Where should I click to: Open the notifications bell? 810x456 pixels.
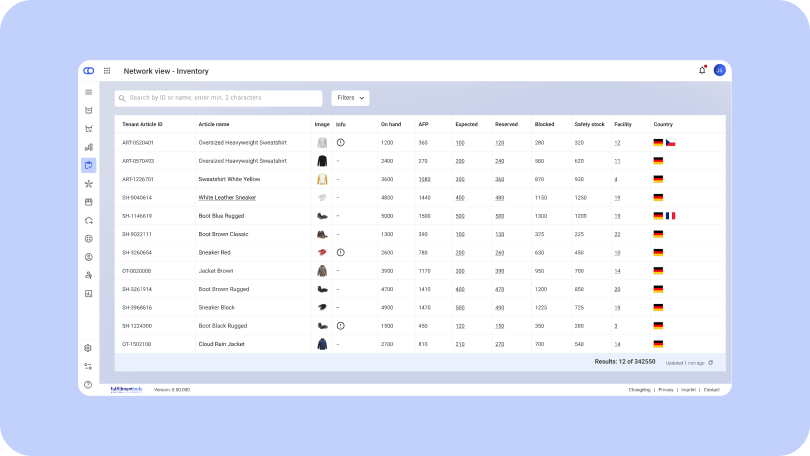pyautogui.click(x=702, y=70)
